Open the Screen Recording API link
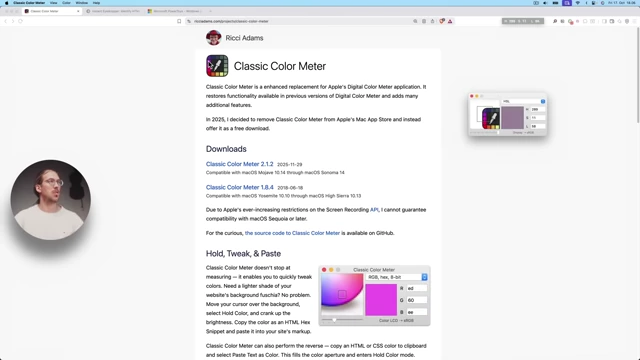This screenshot has width=640, height=360. click(x=374, y=210)
